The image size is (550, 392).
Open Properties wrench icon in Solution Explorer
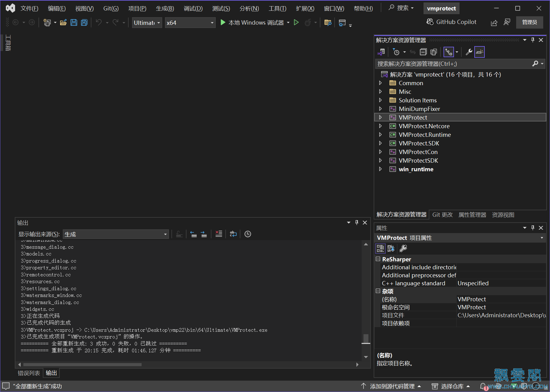[469, 52]
